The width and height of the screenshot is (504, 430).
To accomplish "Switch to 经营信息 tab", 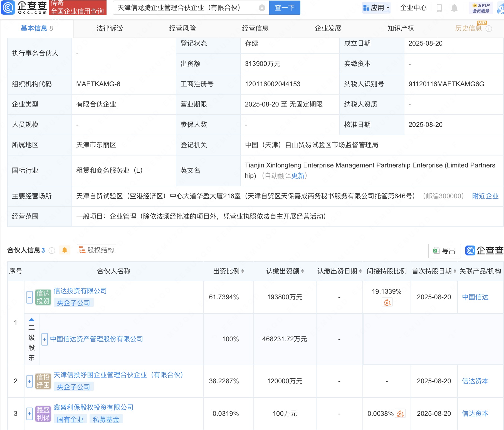I will click(255, 28).
